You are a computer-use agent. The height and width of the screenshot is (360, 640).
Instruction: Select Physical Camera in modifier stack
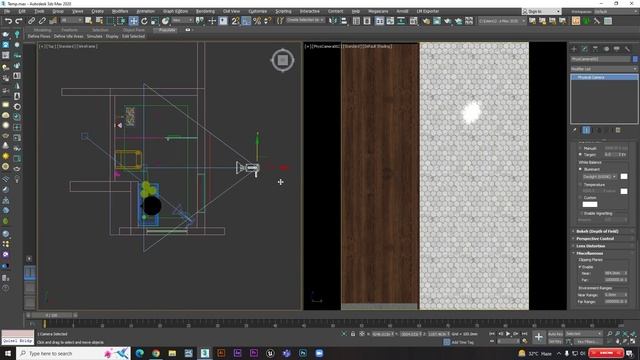coord(604,77)
